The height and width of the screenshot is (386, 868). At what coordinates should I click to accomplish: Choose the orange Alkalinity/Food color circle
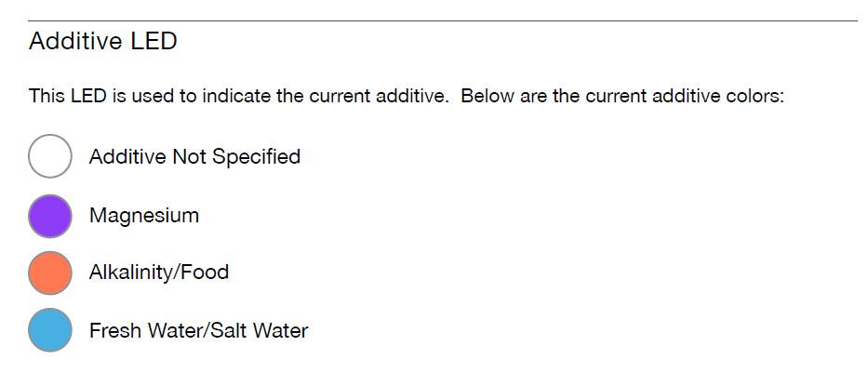pyautogui.click(x=50, y=273)
